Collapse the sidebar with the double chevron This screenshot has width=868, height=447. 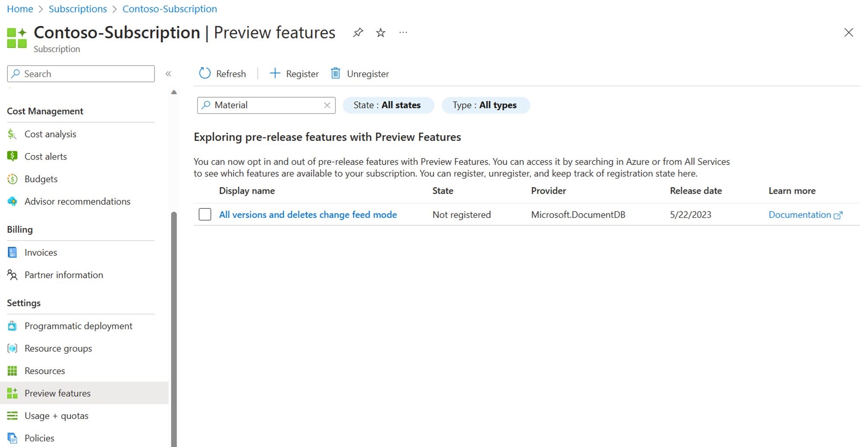point(168,74)
